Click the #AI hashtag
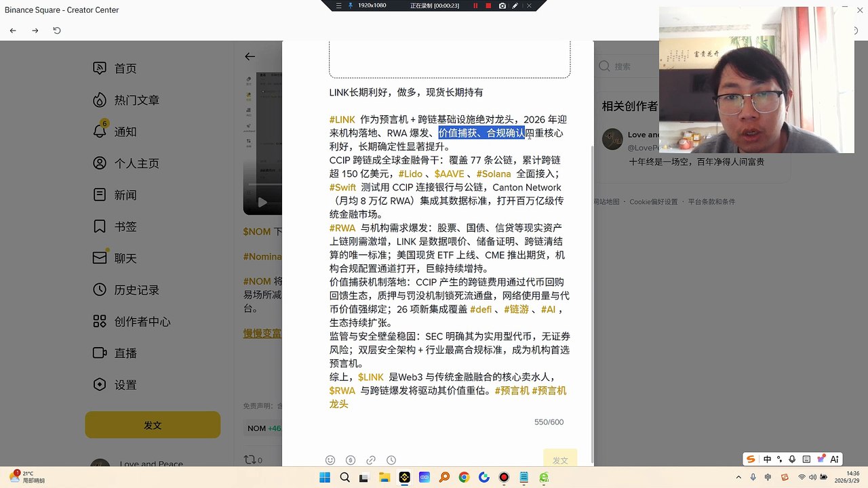868x488 pixels. click(548, 310)
